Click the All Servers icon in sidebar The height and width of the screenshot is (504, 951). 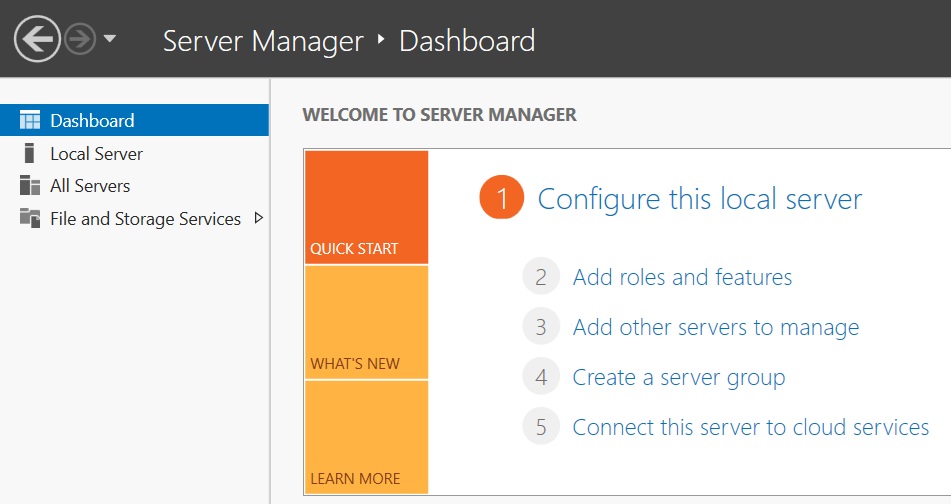(30, 186)
